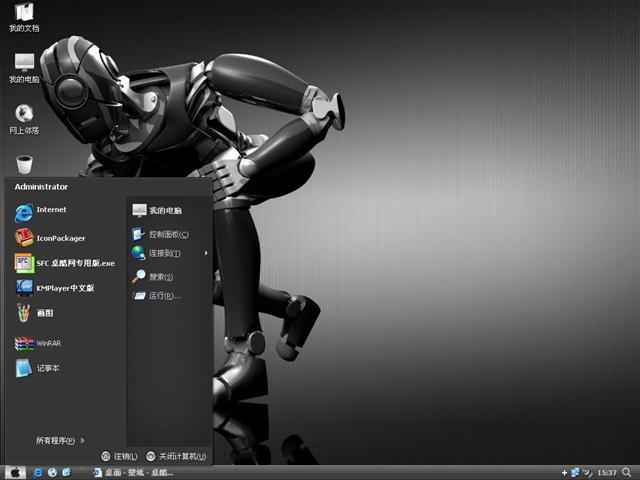
Task: Open 我的文档 desktop icon
Action: point(24,17)
